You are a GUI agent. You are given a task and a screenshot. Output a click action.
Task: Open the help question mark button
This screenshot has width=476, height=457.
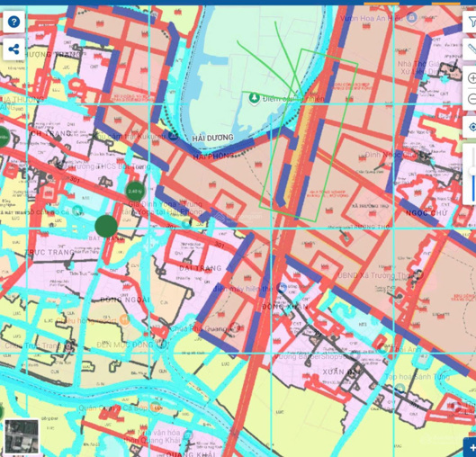(x=13, y=22)
